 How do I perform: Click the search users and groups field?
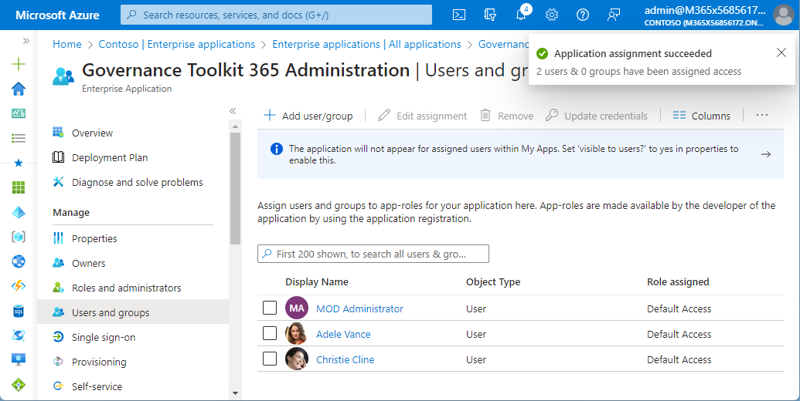pos(373,254)
